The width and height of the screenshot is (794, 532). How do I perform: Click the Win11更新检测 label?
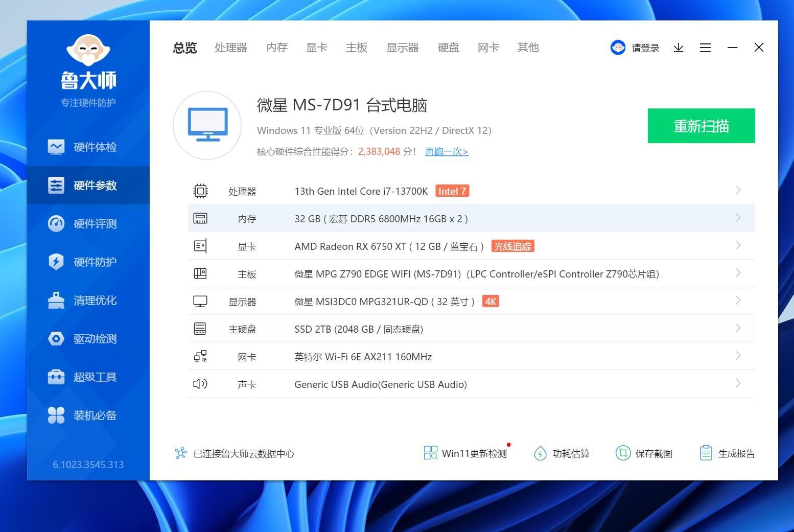pyautogui.click(x=474, y=454)
